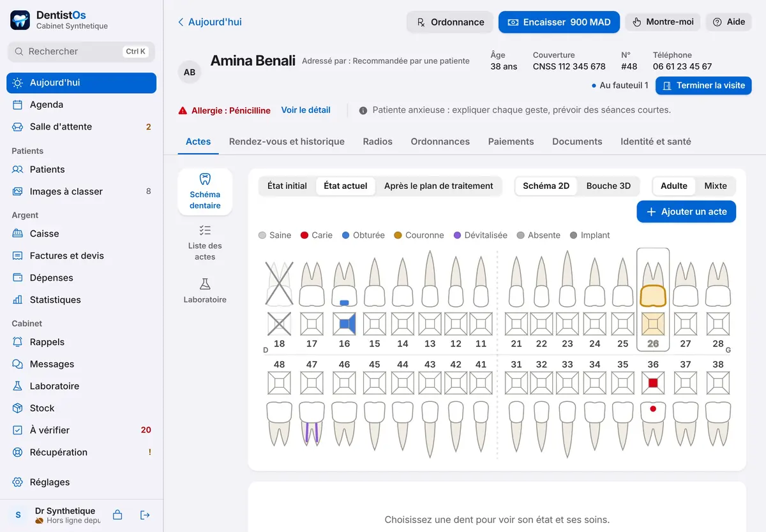Go back via the Aujourd'hui chevron link
Viewport: 766px width, 532px height.
click(x=210, y=22)
